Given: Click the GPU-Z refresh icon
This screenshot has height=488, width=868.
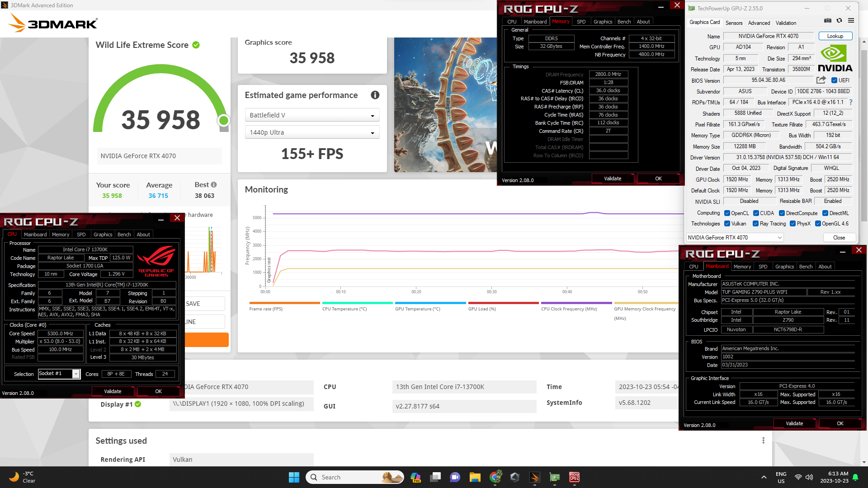Looking at the screenshot, I should [x=840, y=21].
